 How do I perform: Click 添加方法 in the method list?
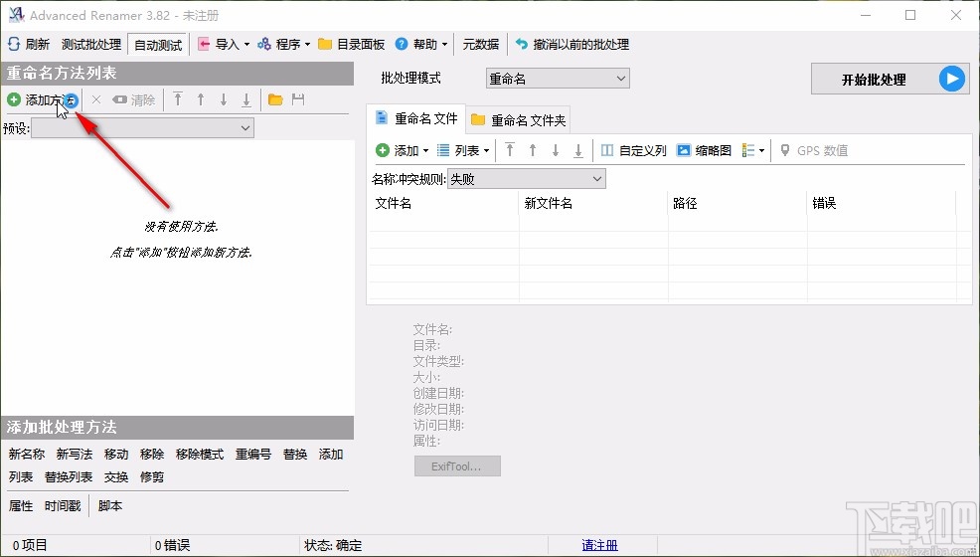[43, 100]
